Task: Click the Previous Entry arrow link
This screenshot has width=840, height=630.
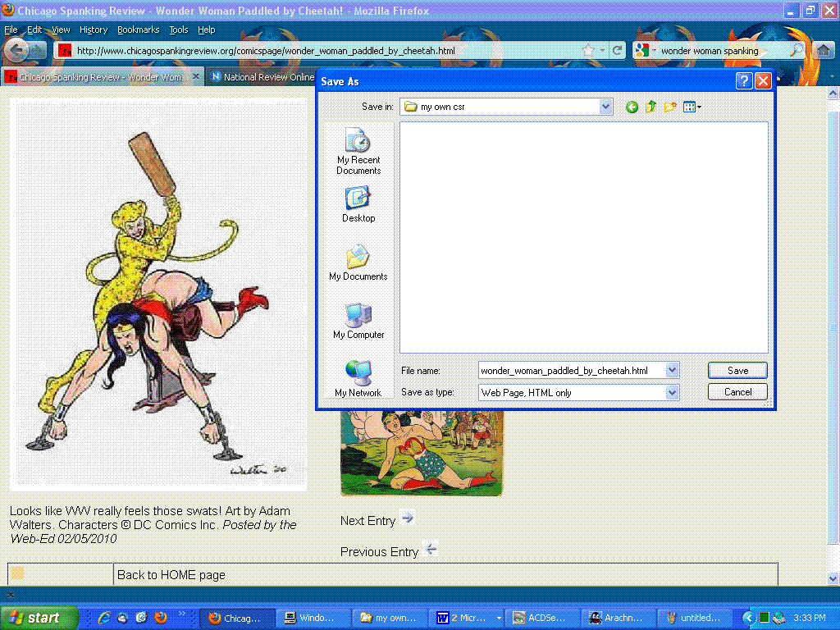Action: (x=430, y=549)
